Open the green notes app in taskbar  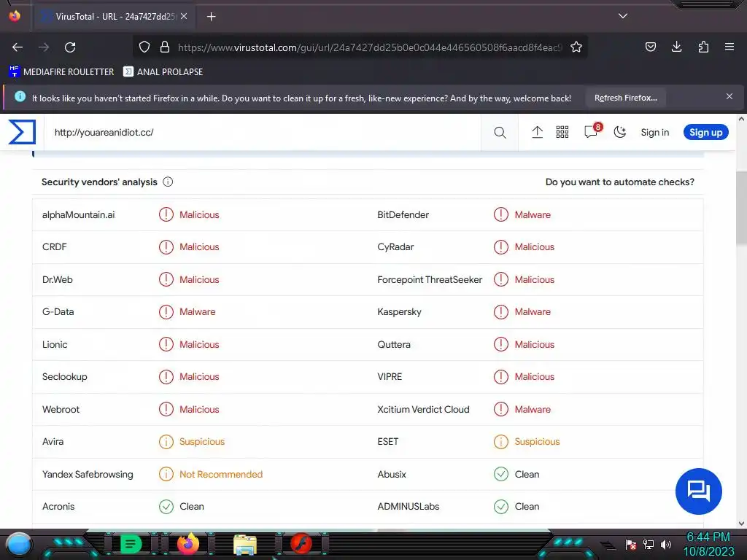(131, 544)
